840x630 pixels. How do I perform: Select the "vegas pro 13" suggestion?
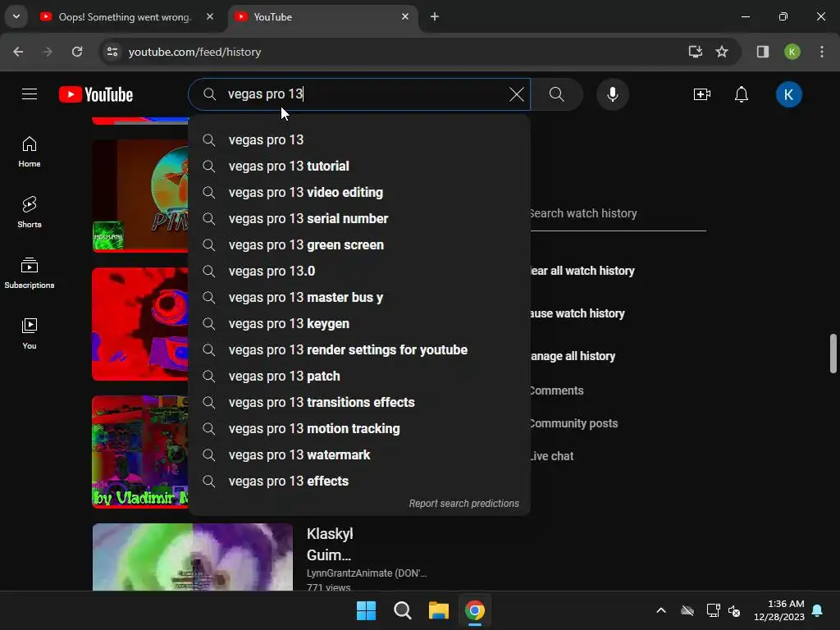[359, 139]
